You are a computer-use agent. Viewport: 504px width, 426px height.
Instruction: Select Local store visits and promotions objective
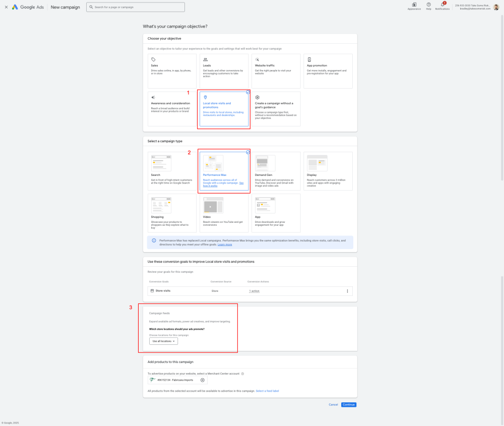[224, 109]
